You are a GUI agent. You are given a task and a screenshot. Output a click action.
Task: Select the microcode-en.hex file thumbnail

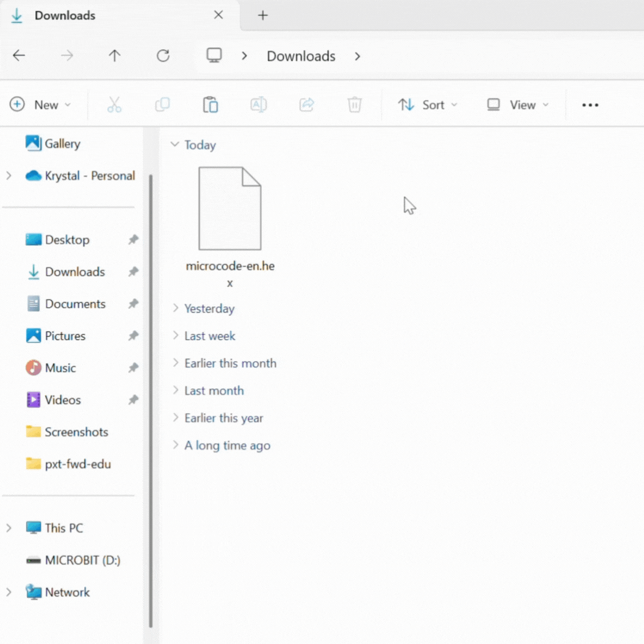coord(230,208)
